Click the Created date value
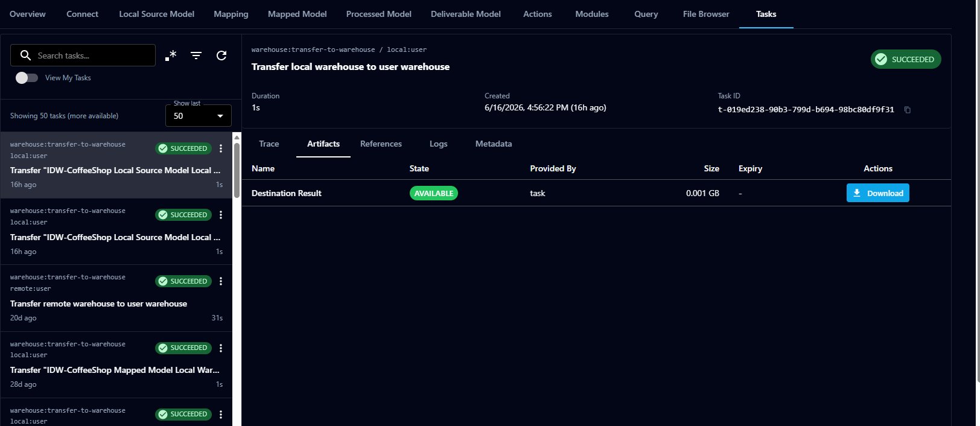 pyautogui.click(x=546, y=107)
